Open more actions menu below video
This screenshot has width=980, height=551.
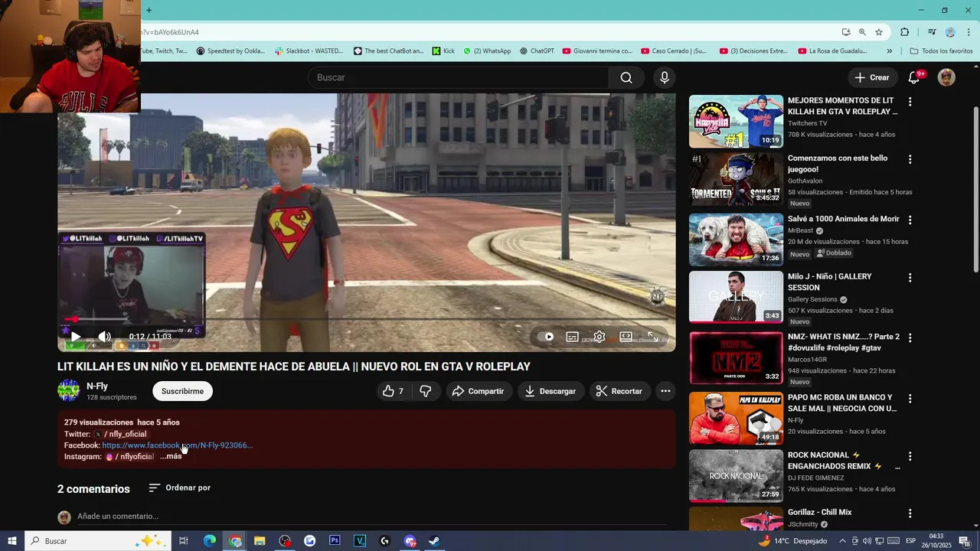pyautogui.click(x=665, y=391)
